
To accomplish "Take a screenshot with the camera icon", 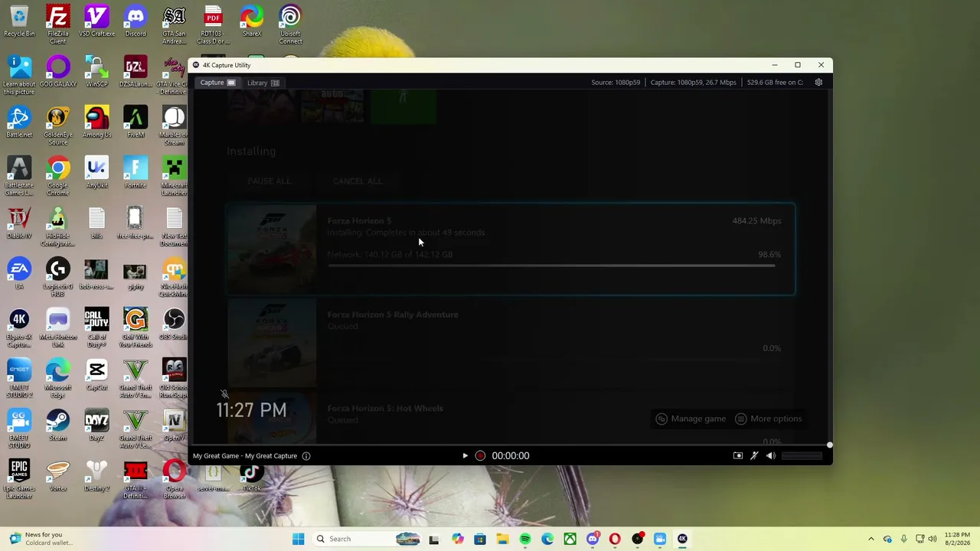I will (x=738, y=456).
